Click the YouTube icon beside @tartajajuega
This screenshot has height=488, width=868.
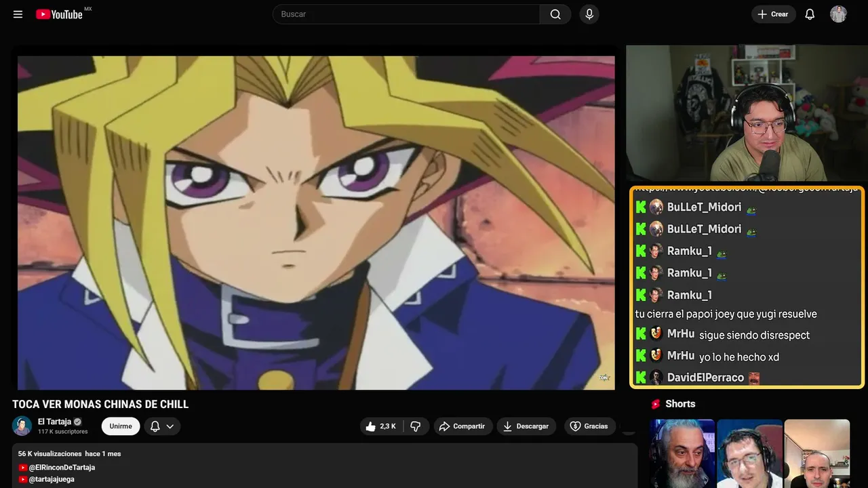tap(23, 479)
